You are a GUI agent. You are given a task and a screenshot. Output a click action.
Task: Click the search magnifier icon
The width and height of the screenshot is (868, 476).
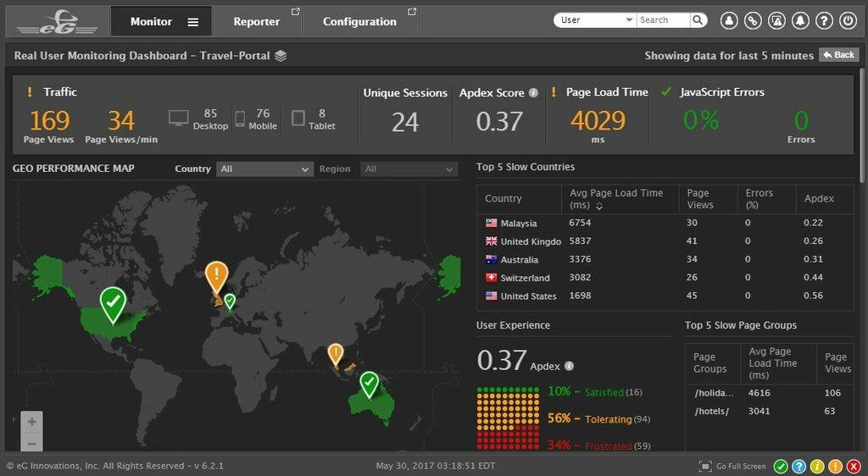(698, 20)
